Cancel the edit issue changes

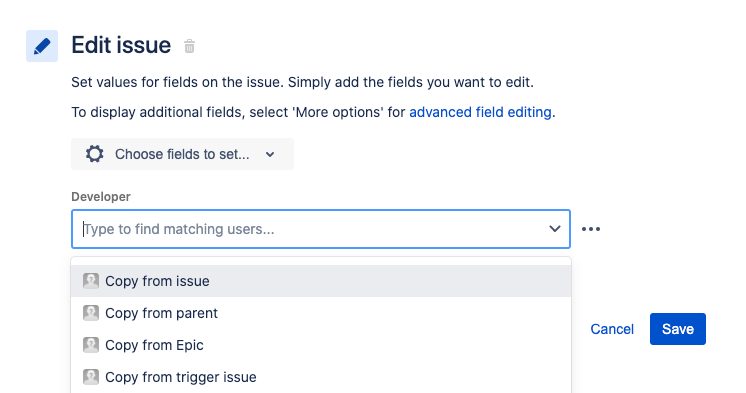point(612,329)
